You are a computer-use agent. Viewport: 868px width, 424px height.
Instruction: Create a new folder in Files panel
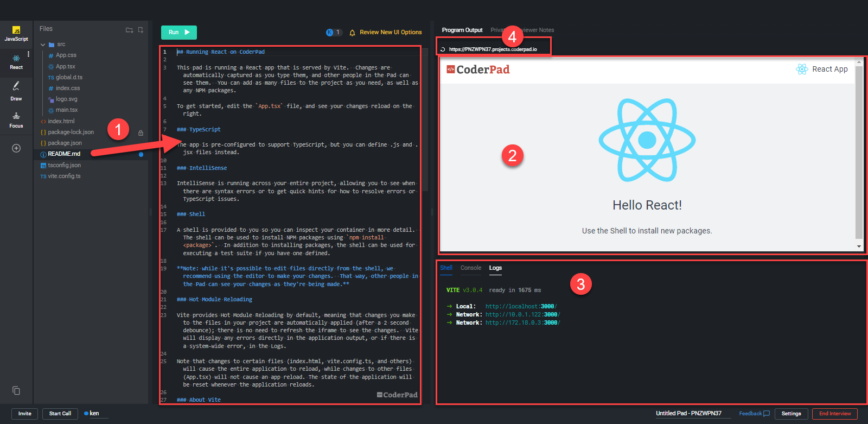click(129, 30)
